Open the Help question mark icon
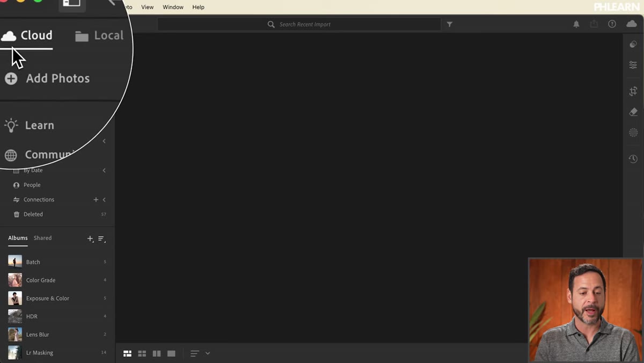Screen dimensions: 644x363 pyautogui.click(x=612, y=24)
